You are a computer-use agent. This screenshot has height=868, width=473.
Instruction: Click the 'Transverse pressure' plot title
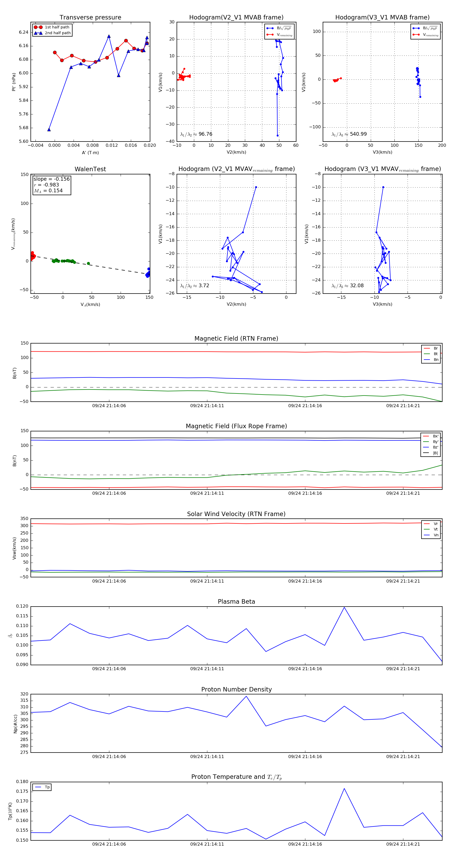pyautogui.click(x=90, y=18)
